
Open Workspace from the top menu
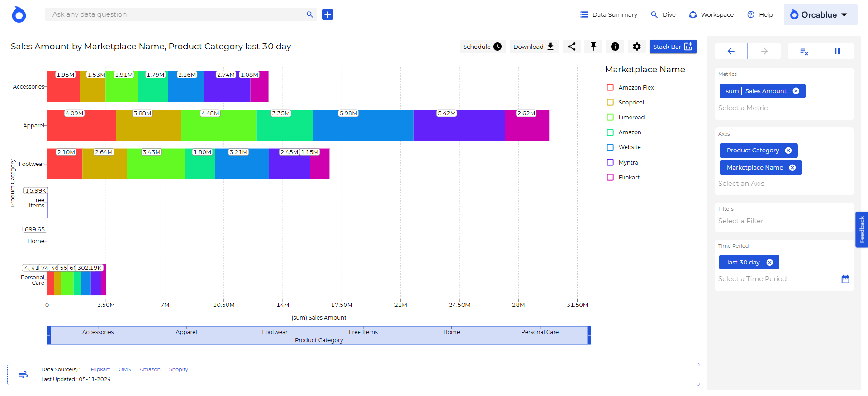click(711, 14)
